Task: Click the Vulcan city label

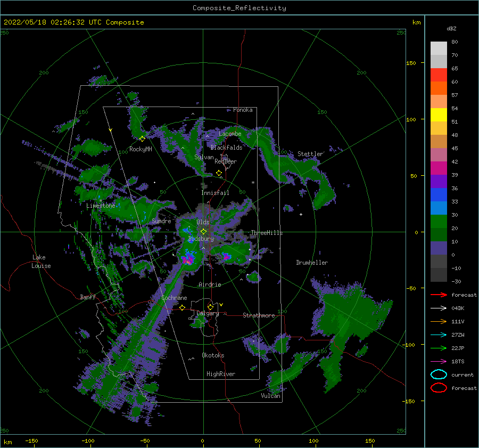Action: [271, 396]
